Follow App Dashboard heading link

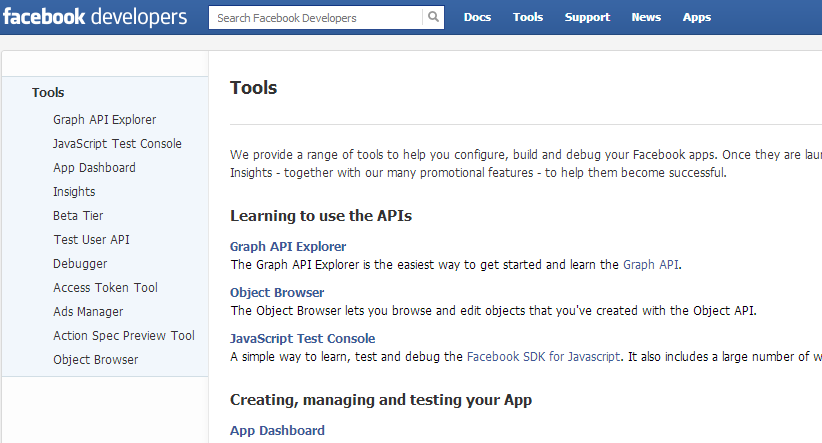[277, 430]
